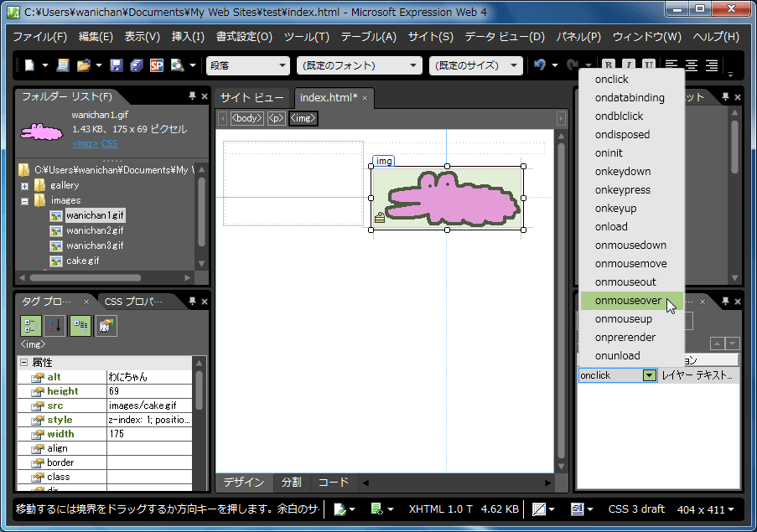Click the code error status bar icon
This screenshot has height=532, width=757.
376,509
